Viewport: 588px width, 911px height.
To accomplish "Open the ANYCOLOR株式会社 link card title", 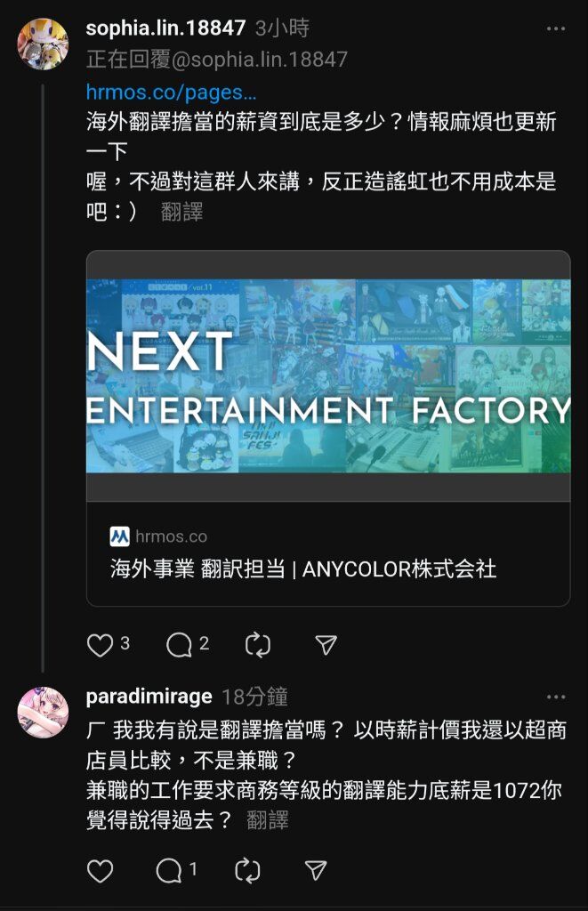I will [303, 568].
